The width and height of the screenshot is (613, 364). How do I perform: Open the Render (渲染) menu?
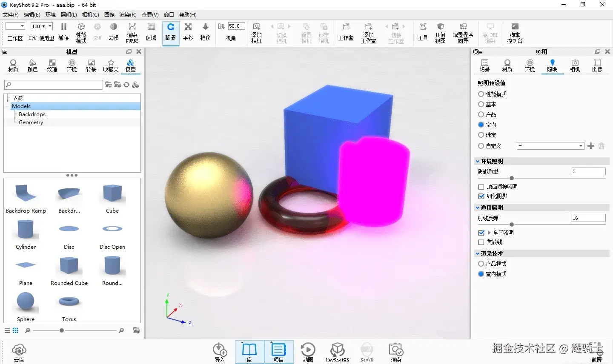pos(128,14)
